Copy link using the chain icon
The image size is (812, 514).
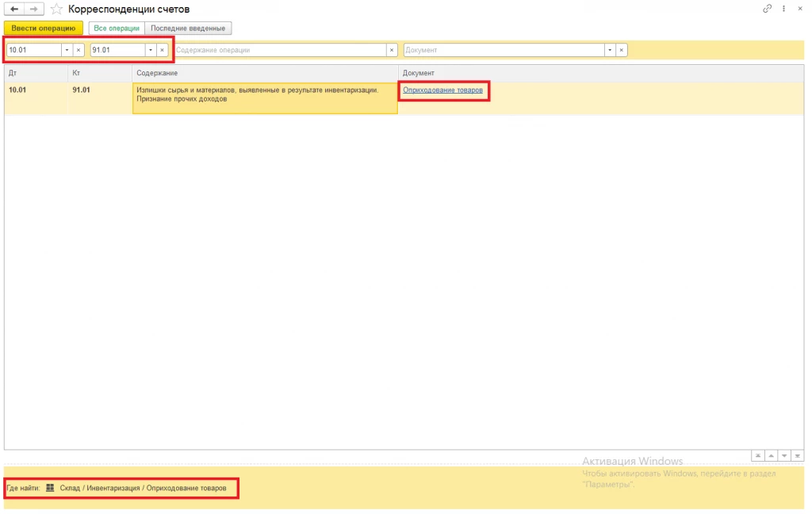tap(767, 8)
